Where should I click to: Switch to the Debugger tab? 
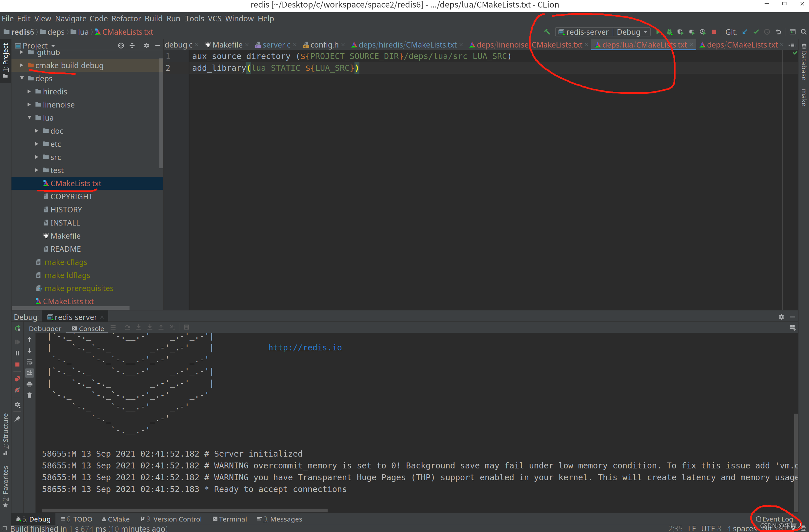[x=45, y=328]
